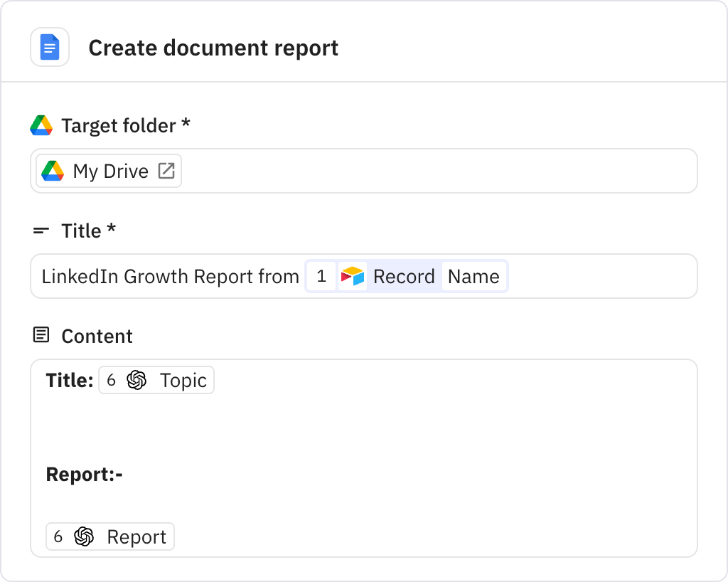Click after the word Report:- in Content
Image resolution: width=728 pixels, height=582 pixels.
tap(128, 474)
